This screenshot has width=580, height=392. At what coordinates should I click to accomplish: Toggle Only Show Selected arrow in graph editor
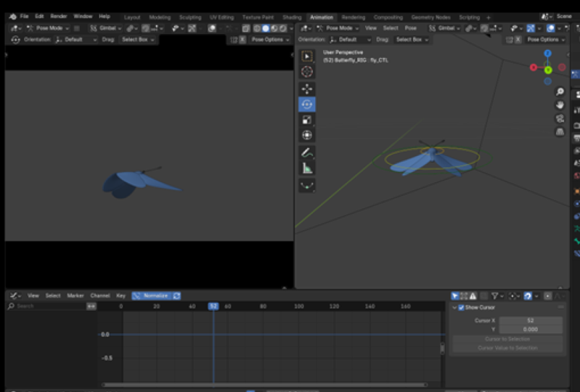(x=455, y=296)
